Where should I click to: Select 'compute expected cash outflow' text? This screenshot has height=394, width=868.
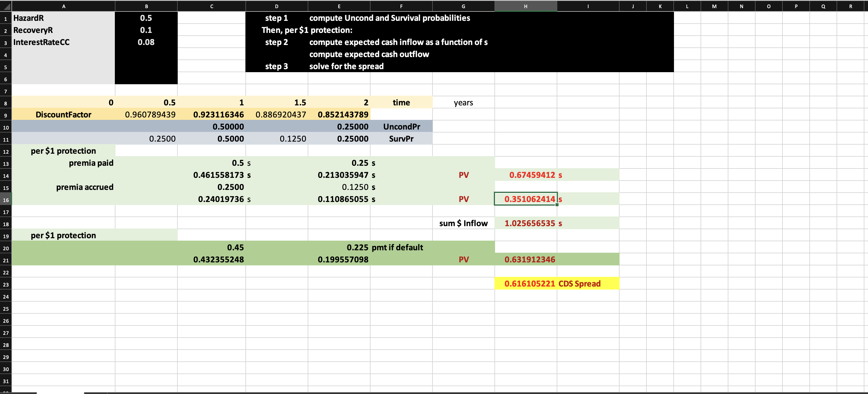click(369, 54)
